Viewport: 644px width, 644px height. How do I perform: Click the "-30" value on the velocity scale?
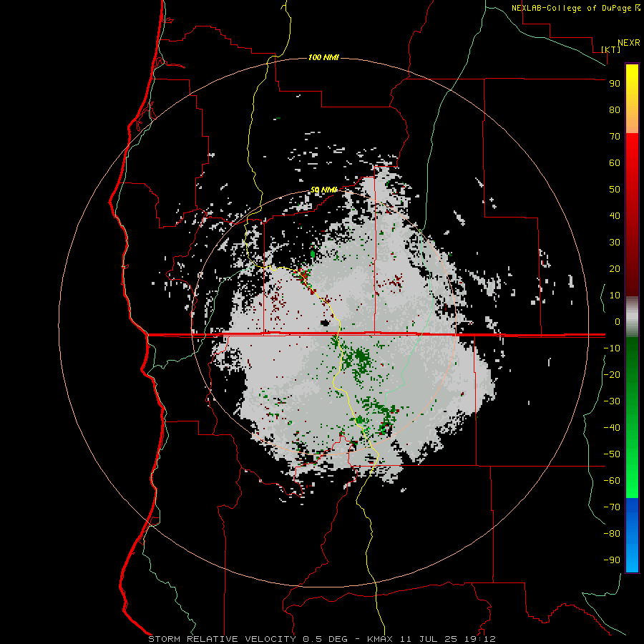[x=612, y=401]
